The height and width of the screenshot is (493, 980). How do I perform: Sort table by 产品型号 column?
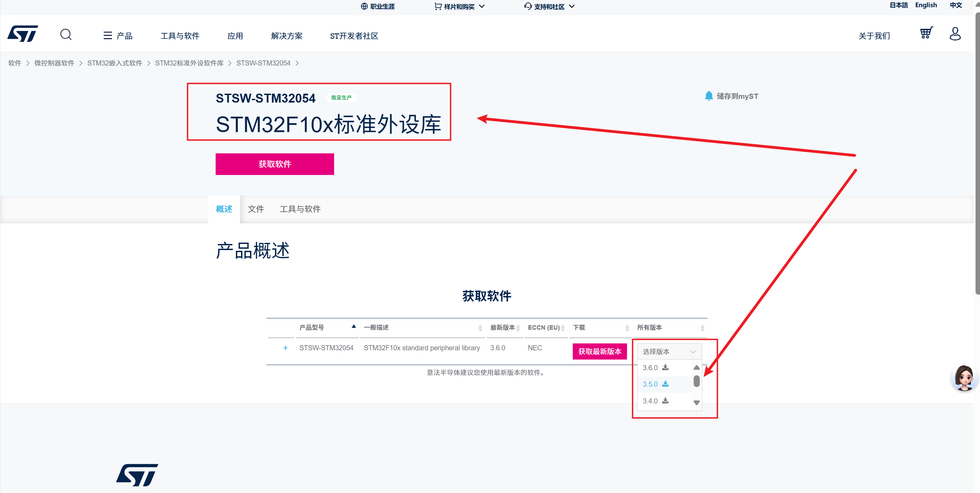coord(327,327)
